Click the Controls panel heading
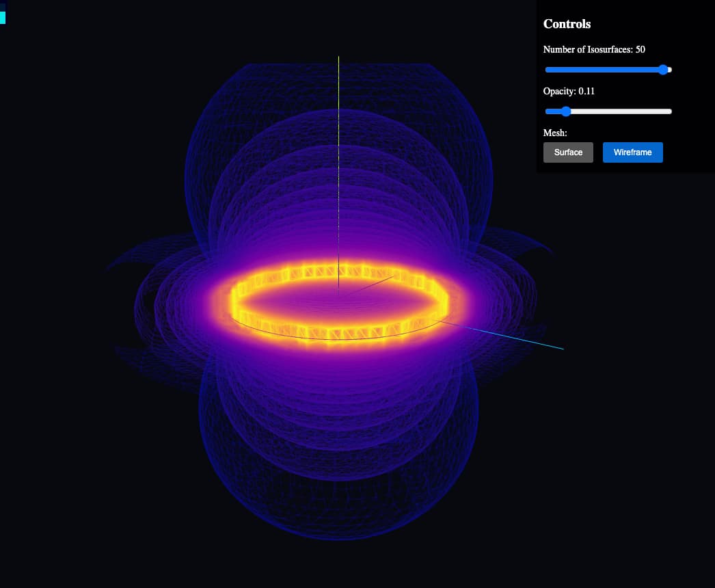 click(567, 24)
